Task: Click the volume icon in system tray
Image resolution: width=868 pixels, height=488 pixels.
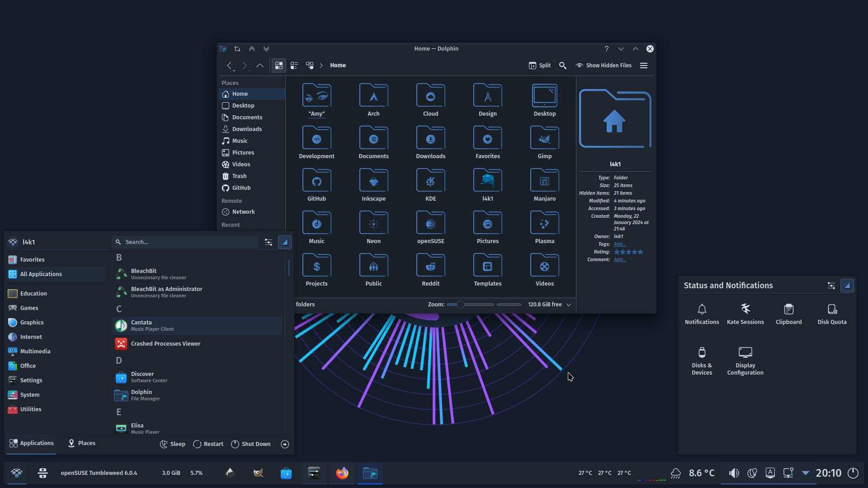Action: point(734,473)
